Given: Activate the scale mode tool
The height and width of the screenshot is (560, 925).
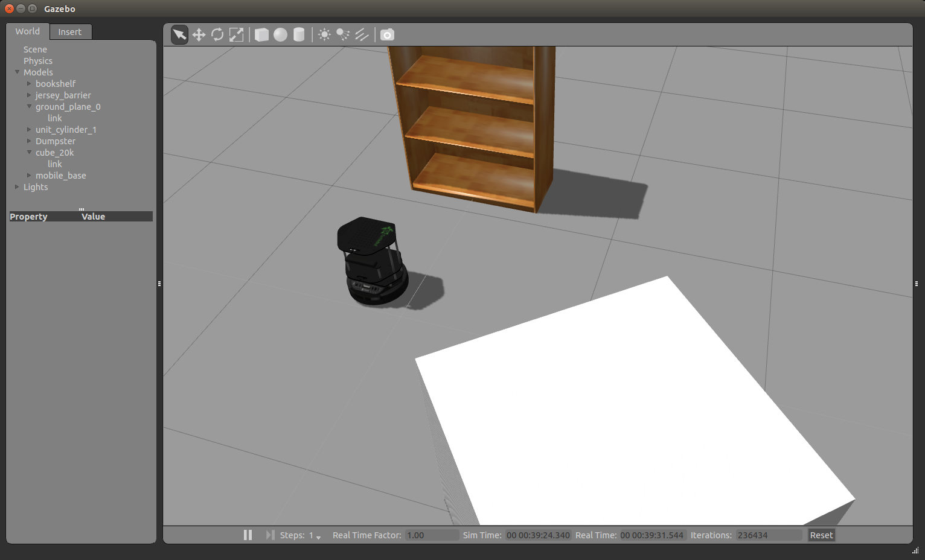Looking at the screenshot, I should coord(236,35).
